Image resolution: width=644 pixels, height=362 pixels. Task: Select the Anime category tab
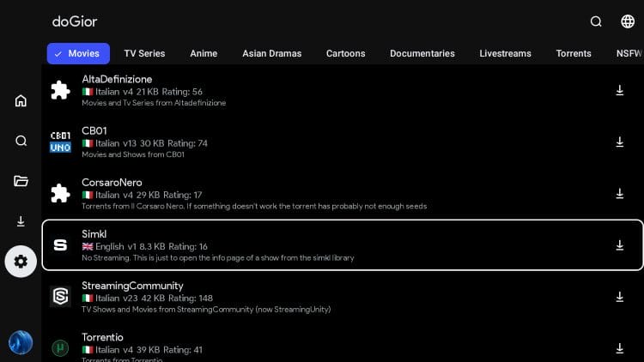point(204,53)
